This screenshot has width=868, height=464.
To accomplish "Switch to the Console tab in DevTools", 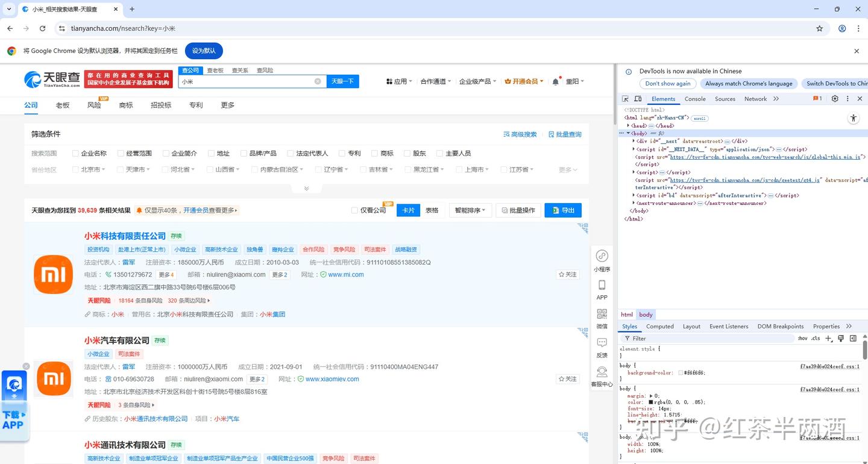I will (x=695, y=99).
